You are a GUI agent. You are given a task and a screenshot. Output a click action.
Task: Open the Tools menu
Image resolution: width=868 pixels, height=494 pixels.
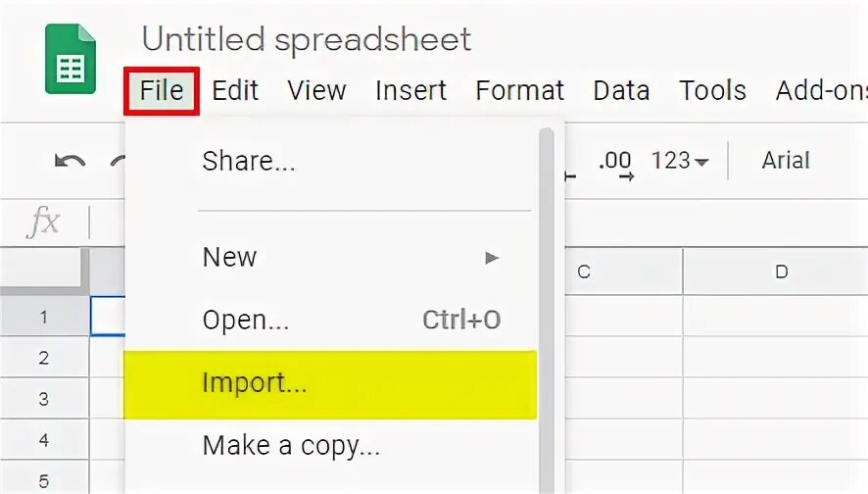712,91
